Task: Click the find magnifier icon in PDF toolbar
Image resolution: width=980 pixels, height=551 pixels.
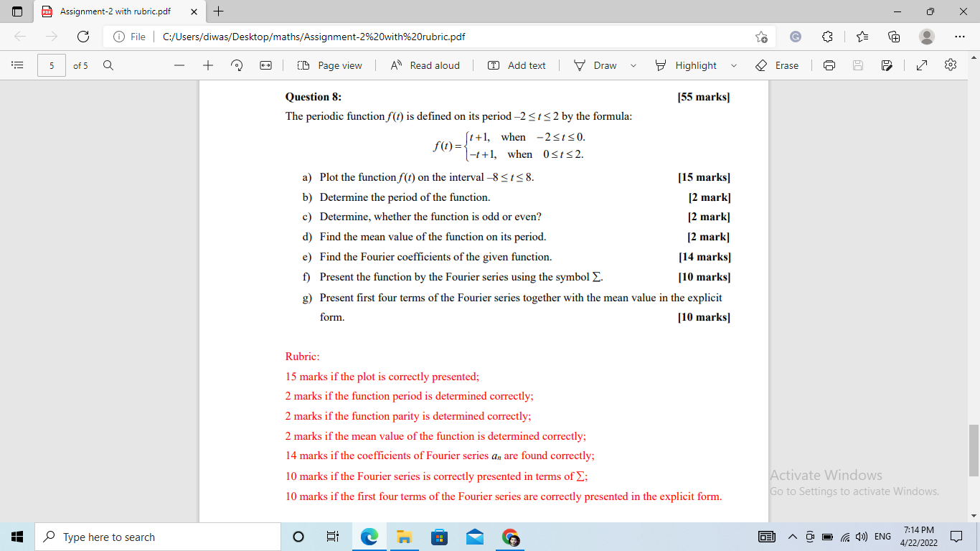Action: click(x=108, y=65)
